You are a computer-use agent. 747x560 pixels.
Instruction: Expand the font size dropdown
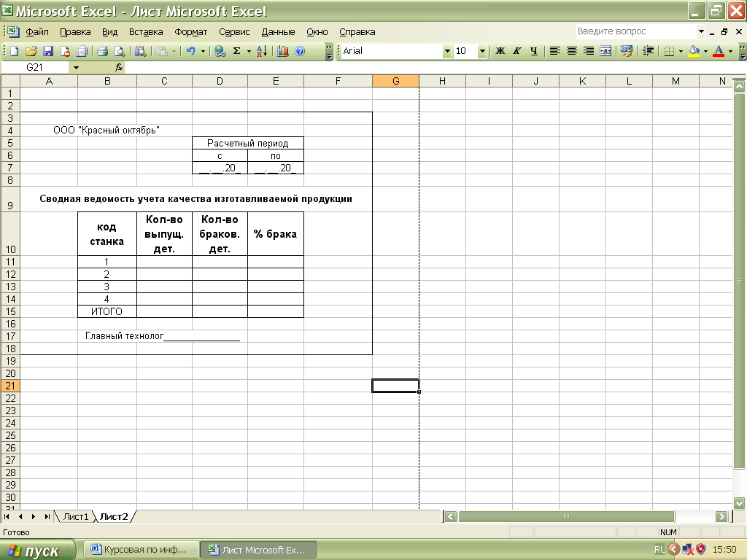pyautogui.click(x=482, y=51)
